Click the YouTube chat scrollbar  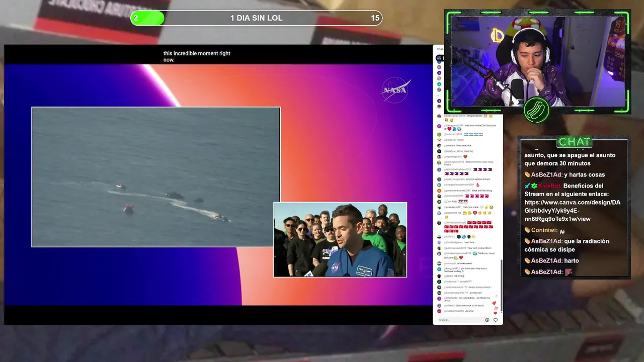point(502,286)
